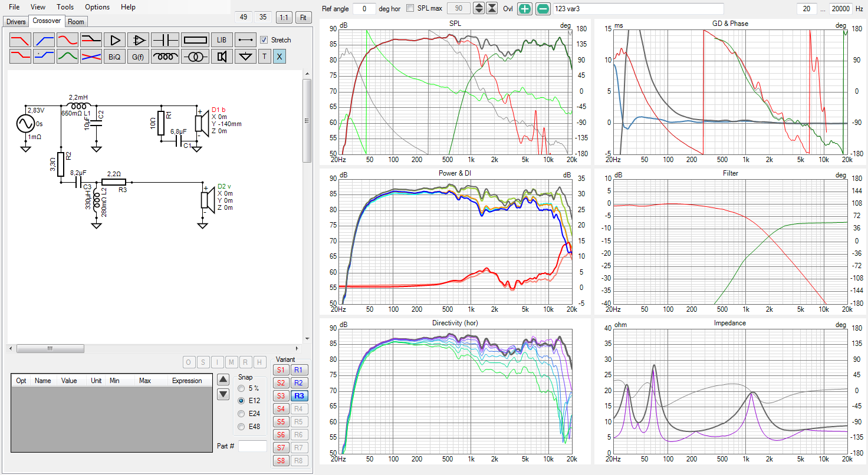Select the red low shelf filter tool
868x475 pixels.
21,57
